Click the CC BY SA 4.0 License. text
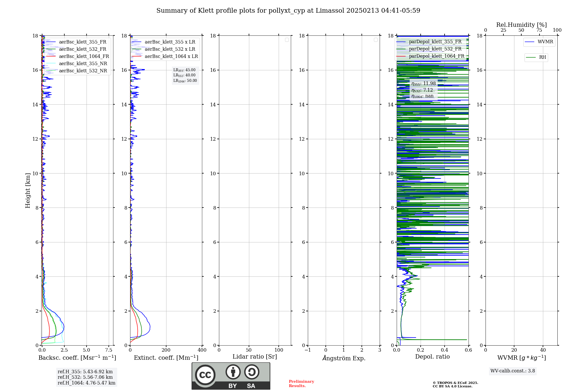 [x=452, y=387]
